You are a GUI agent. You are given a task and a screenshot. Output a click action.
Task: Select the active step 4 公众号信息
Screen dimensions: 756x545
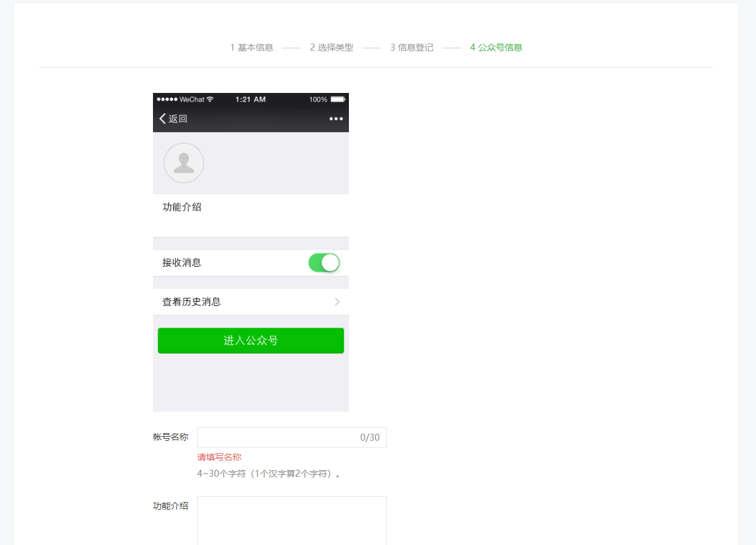(496, 47)
